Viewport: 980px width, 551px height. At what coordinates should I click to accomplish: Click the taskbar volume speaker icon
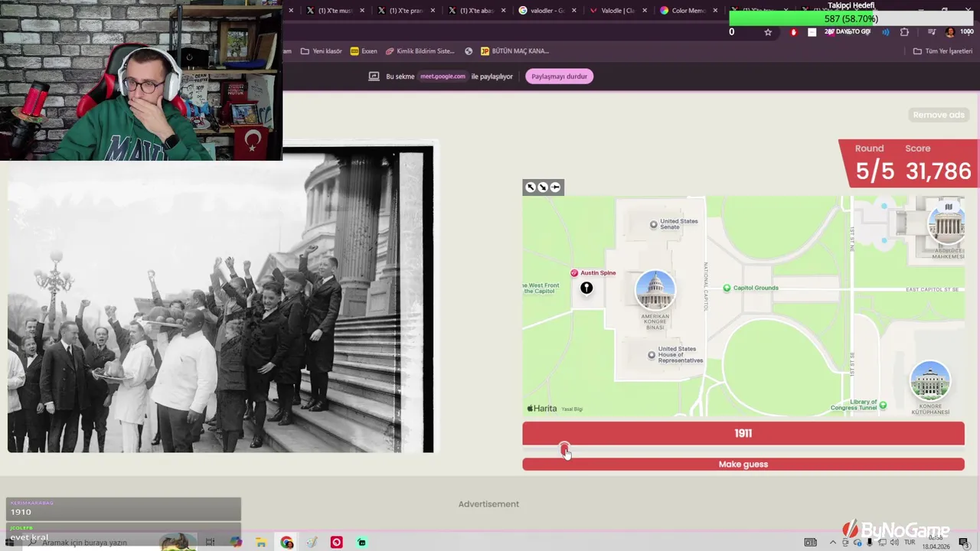click(x=893, y=543)
